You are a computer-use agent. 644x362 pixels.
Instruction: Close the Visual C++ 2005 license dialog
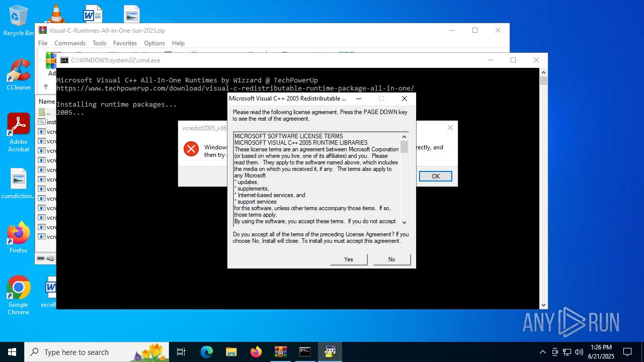tap(405, 99)
